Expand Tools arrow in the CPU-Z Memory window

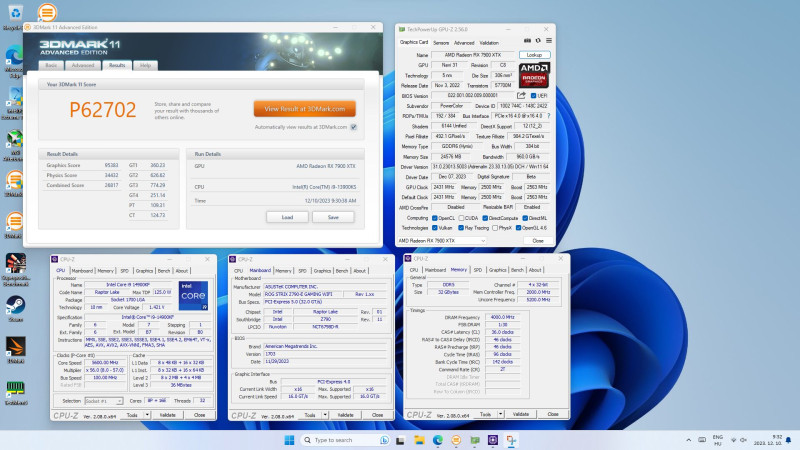point(501,414)
